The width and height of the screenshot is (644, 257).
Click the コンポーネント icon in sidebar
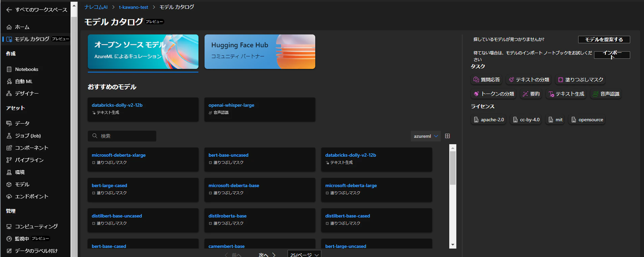[9, 148]
